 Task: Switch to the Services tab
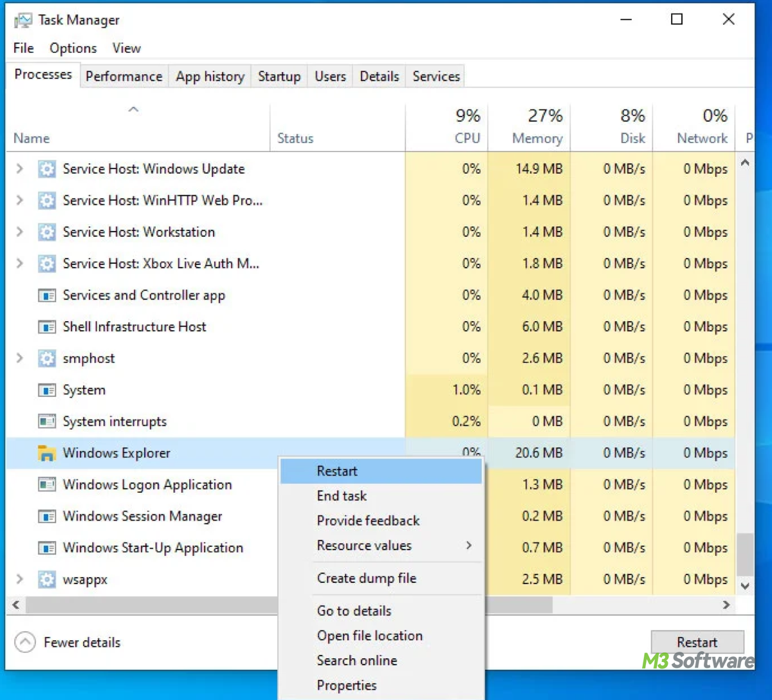pyautogui.click(x=436, y=76)
